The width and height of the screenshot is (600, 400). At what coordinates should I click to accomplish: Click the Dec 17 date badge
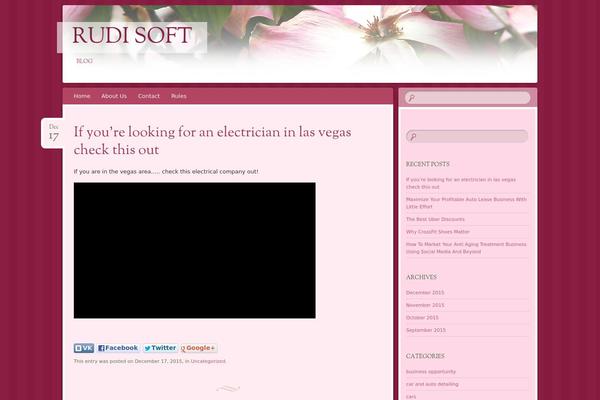pyautogui.click(x=53, y=133)
